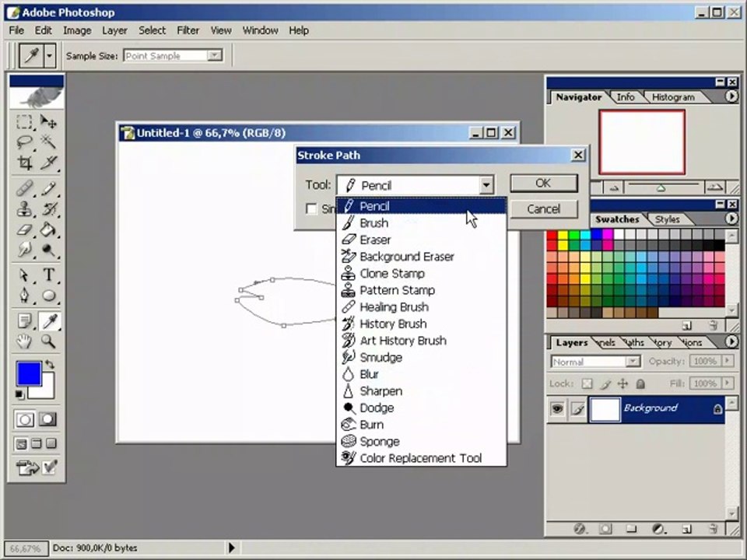This screenshot has width=747, height=560.
Task: Open the Window menu
Action: pos(260,30)
